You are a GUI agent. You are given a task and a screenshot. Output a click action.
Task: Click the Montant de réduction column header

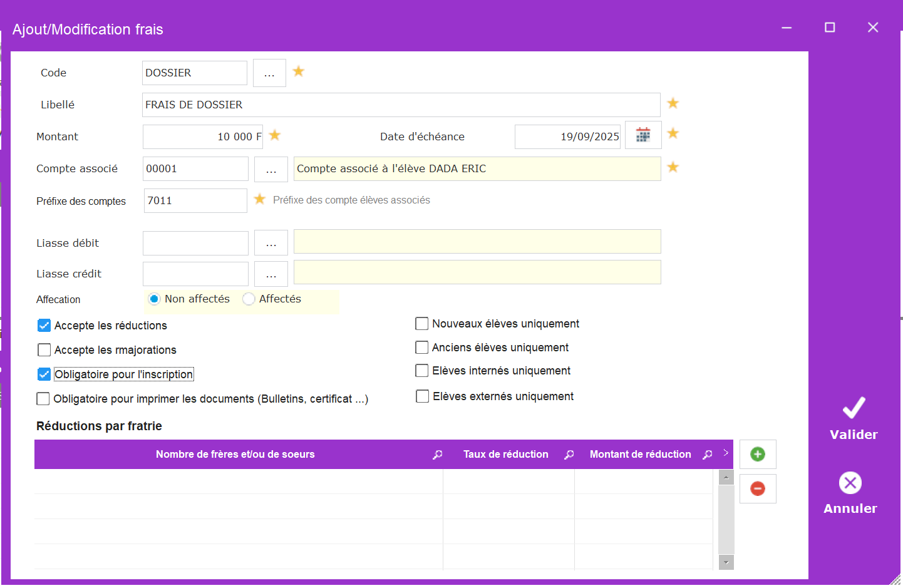[x=640, y=455]
